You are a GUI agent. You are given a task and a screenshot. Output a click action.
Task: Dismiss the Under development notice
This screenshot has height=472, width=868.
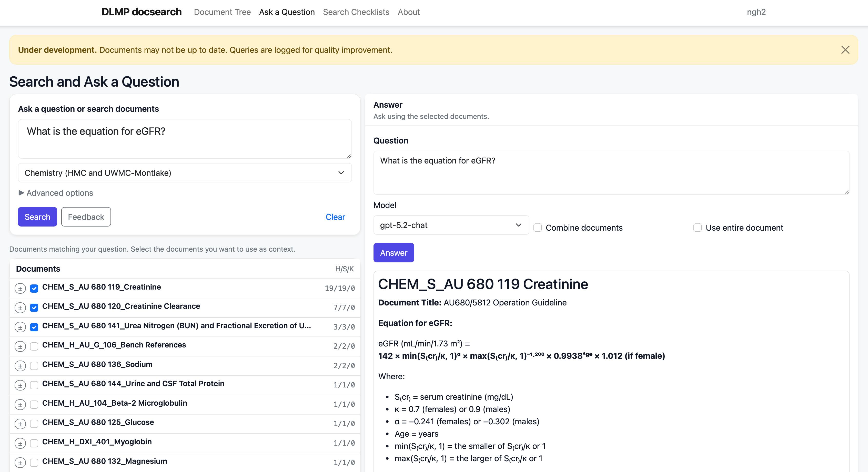845,50
